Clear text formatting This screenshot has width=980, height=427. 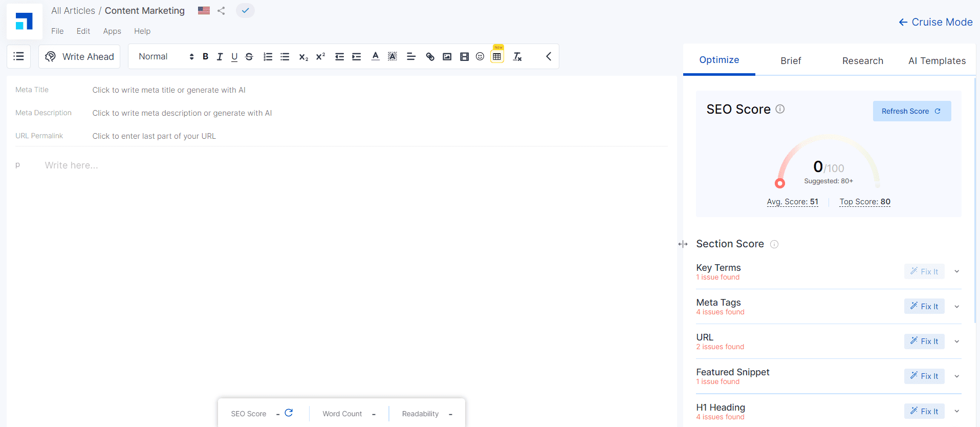[517, 57]
